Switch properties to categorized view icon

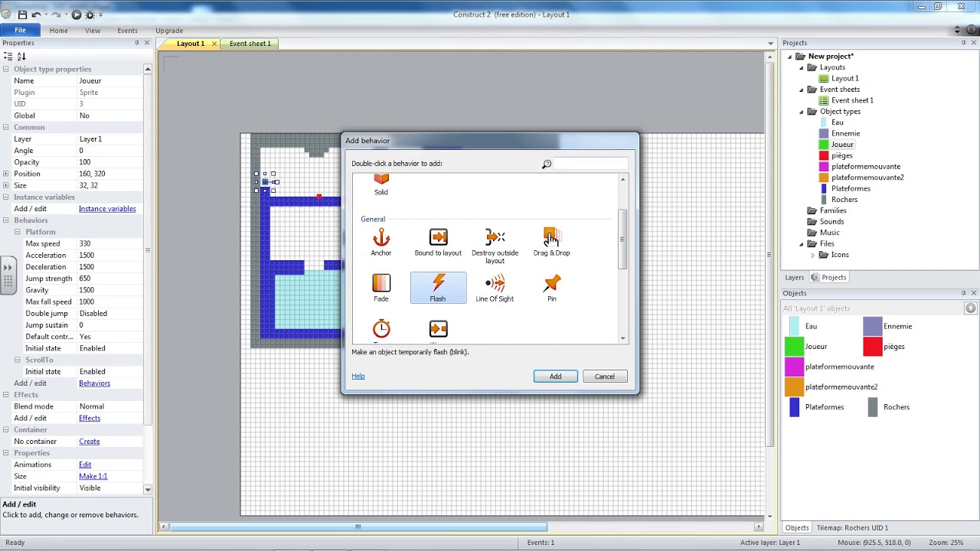8,56
